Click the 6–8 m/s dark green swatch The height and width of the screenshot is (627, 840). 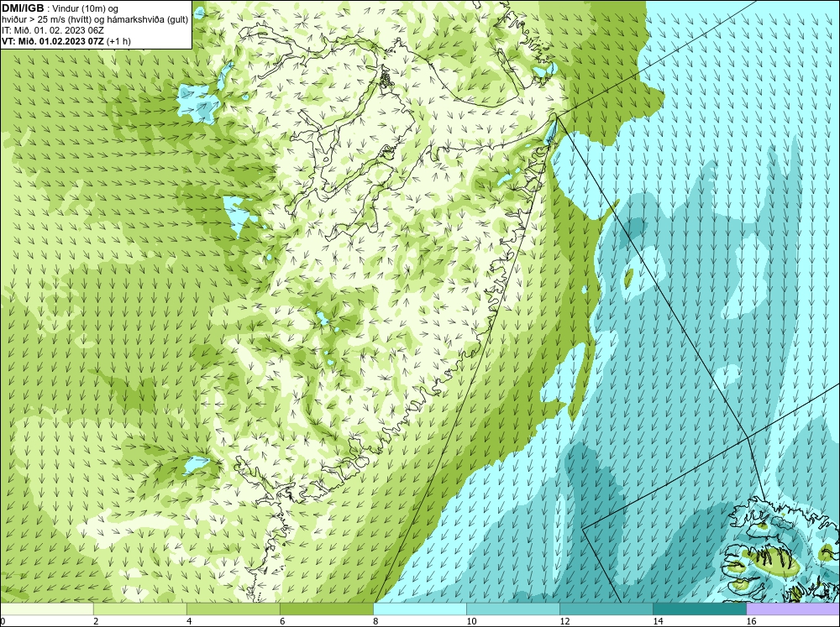point(327,609)
